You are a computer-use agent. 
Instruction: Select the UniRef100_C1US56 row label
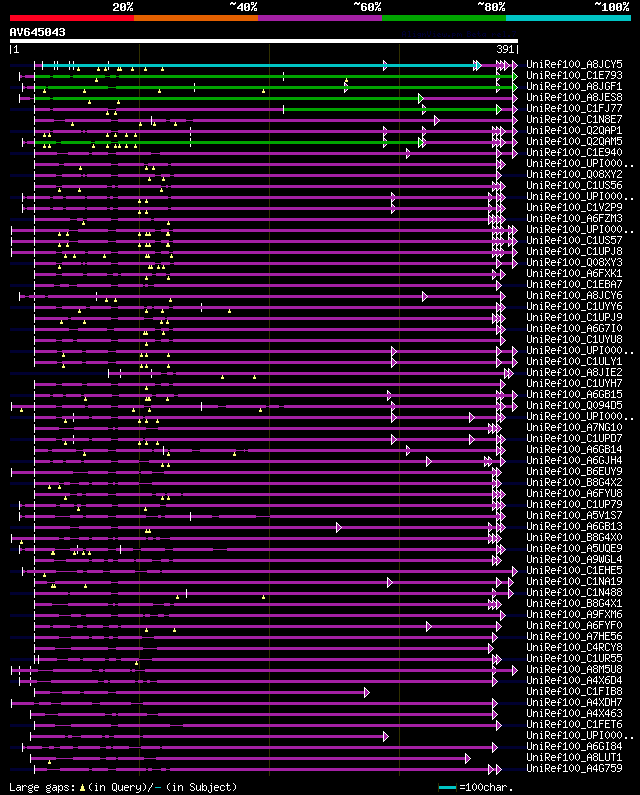pos(574,186)
